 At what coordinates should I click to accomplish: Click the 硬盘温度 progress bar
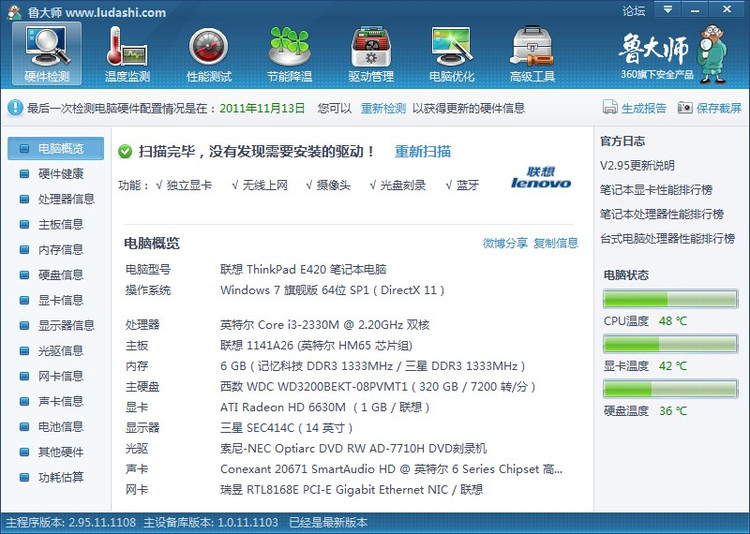(x=670, y=389)
